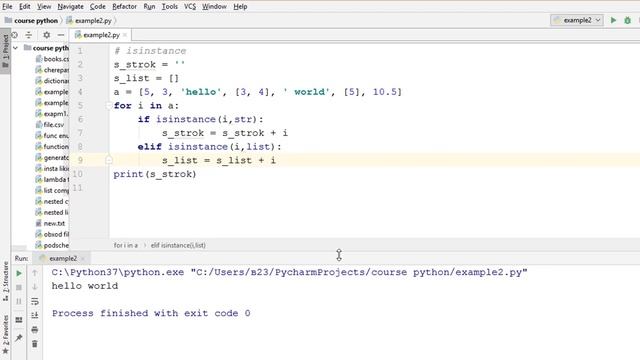Select the cherepas file in project tree
Screen dimensions: 640x360
click(x=52, y=70)
